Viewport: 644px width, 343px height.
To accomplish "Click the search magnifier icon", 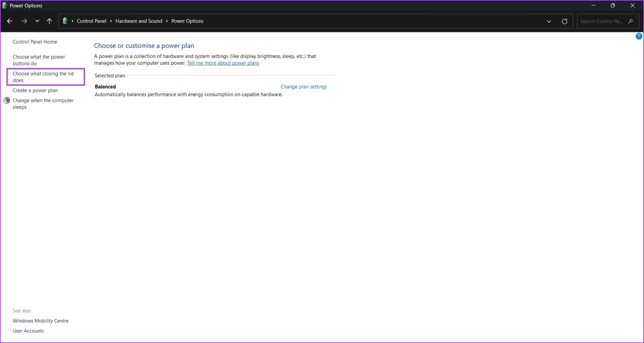I will point(631,21).
